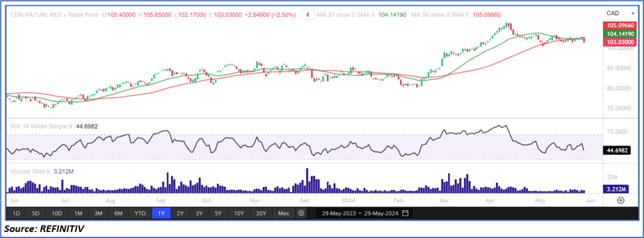
Task: Select the 1Y time range
Action: point(161,213)
